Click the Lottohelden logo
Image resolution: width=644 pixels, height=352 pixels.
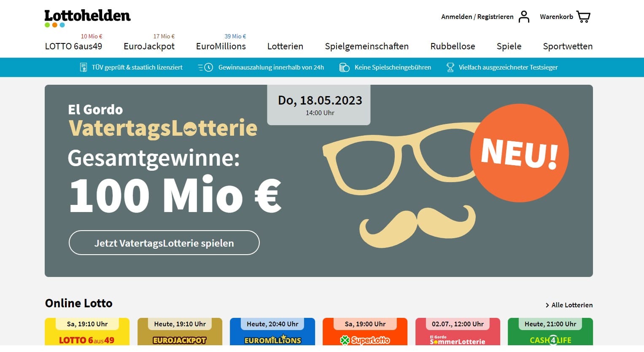[x=88, y=19]
